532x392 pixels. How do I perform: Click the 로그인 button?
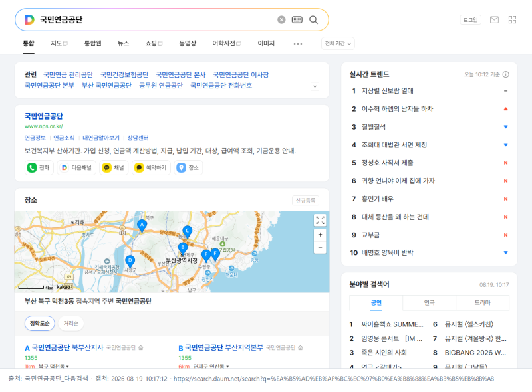click(471, 20)
